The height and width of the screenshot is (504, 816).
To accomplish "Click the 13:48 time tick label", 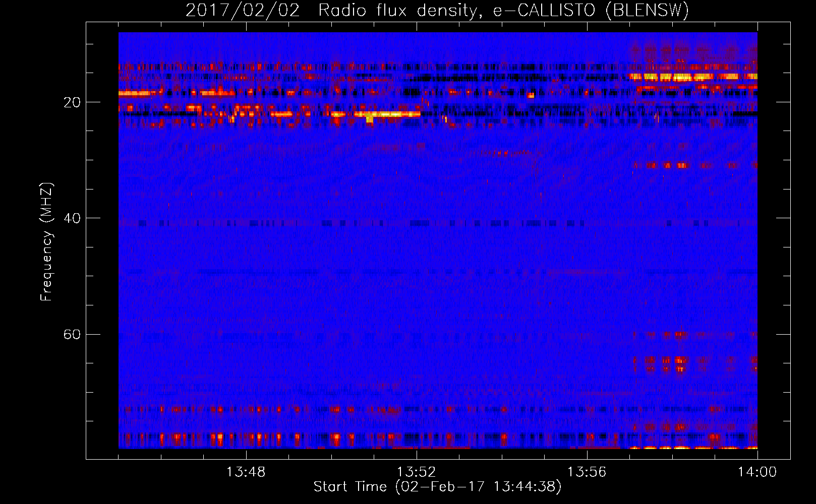I will click(246, 472).
